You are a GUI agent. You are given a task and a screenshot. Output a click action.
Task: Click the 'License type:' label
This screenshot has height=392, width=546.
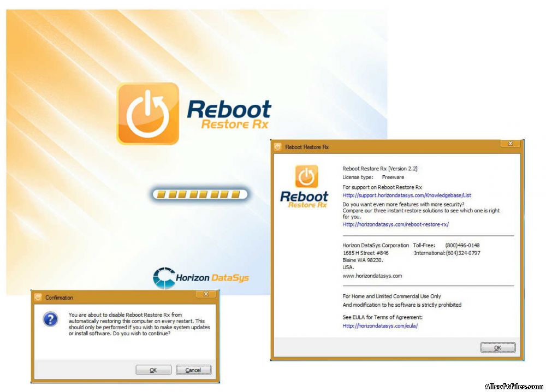pos(358,177)
